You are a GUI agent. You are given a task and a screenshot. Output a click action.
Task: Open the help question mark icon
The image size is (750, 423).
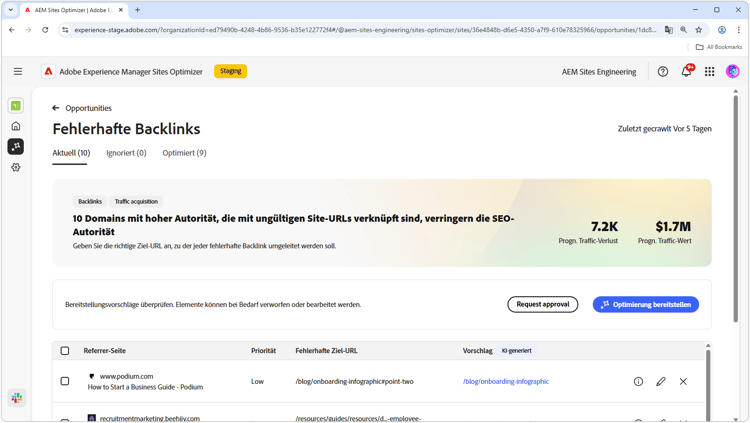tap(662, 71)
